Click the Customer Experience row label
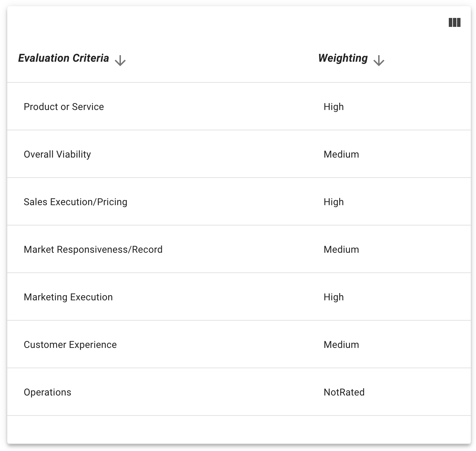Screen dimensions: 476x451 pos(70,345)
